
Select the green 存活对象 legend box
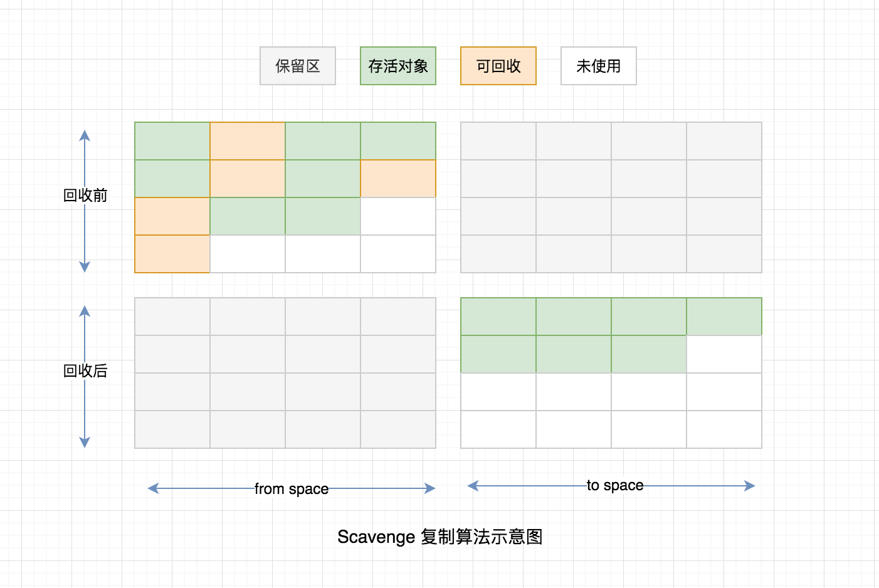[397, 66]
